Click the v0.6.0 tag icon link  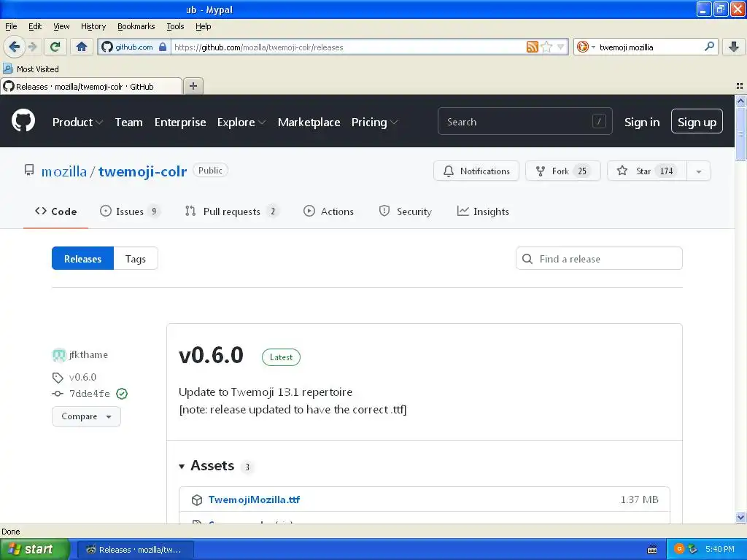point(58,378)
